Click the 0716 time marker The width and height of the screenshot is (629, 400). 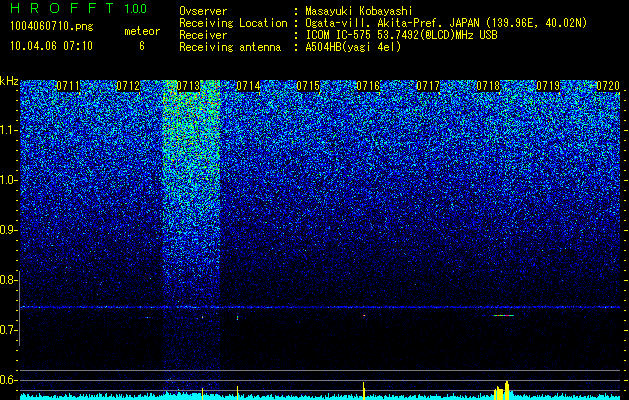point(368,86)
